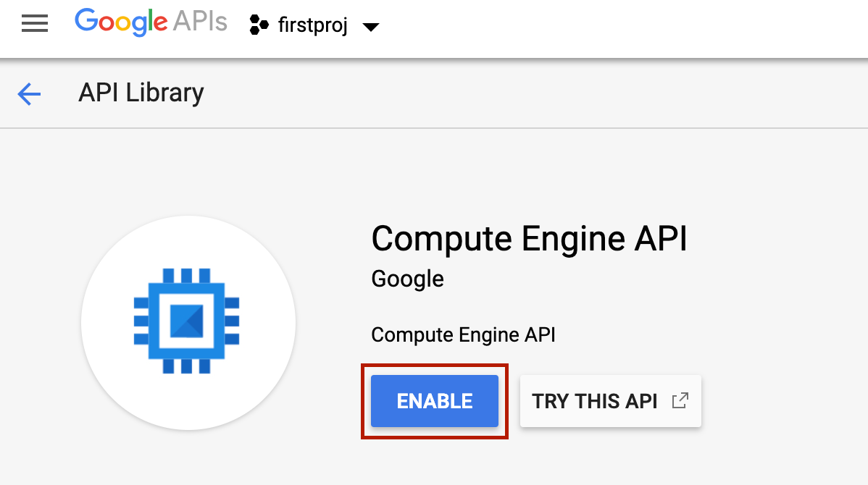This screenshot has height=485, width=868.
Task: Click the hexagon project icon beside firstproj
Action: coord(259,25)
